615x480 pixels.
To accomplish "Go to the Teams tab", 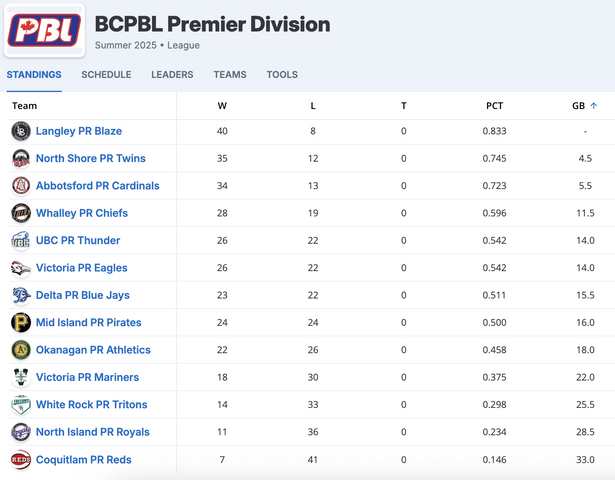I will (230, 75).
